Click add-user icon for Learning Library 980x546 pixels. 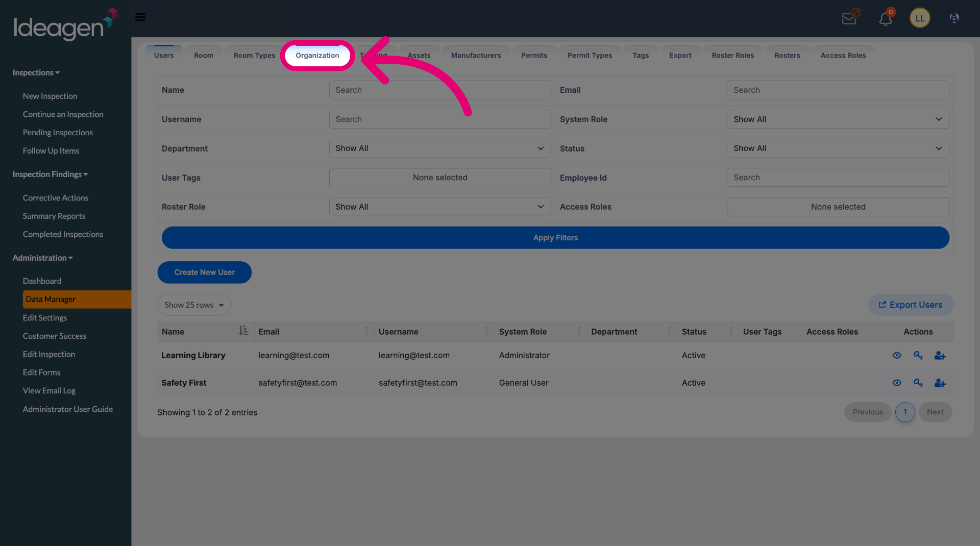[940, 356]
